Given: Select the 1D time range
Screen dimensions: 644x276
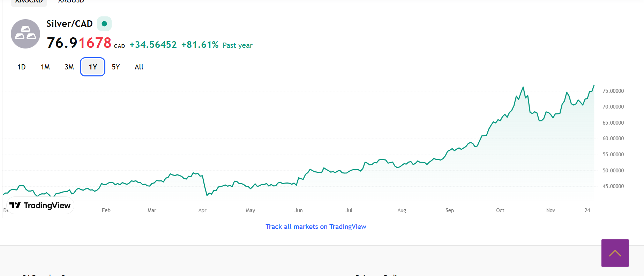Looking at the screenshot, I should [x=22, y=67].
